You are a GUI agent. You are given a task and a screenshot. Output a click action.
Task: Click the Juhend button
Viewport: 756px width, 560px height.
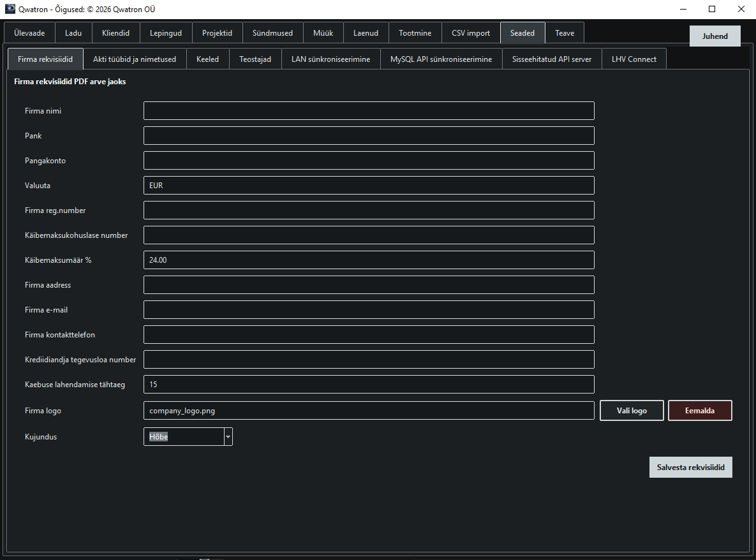[715, 36]
